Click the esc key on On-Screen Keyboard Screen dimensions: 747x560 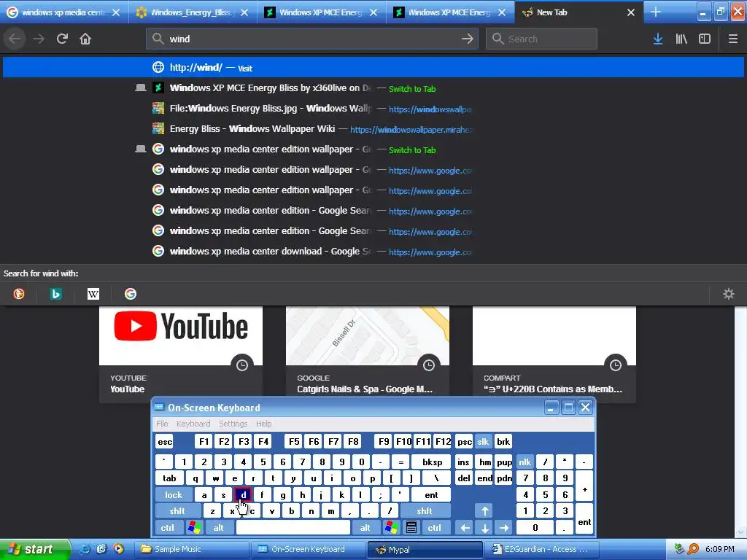pos(165,442)
